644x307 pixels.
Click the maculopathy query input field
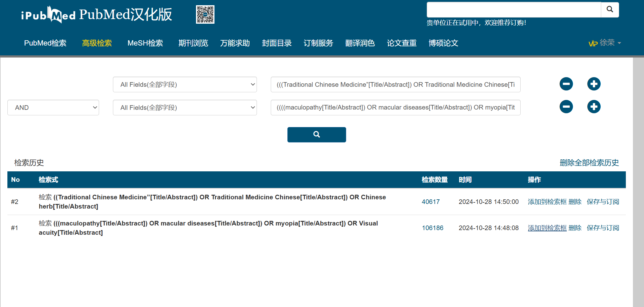click(x=395, y=107)
